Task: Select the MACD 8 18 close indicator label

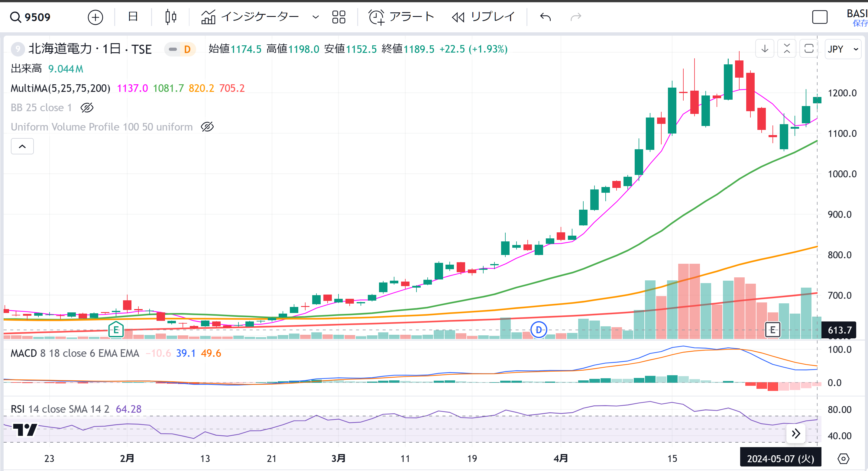Action: 75,353
